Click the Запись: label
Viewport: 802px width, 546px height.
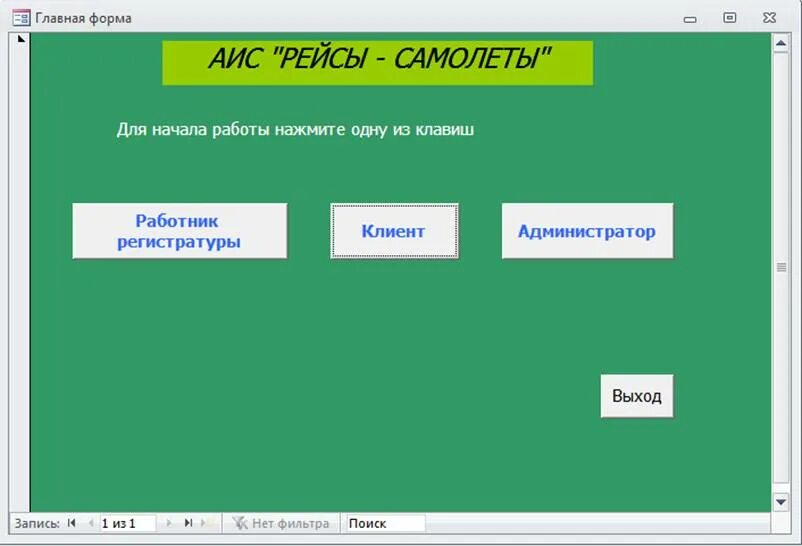[x=37, y=523]
